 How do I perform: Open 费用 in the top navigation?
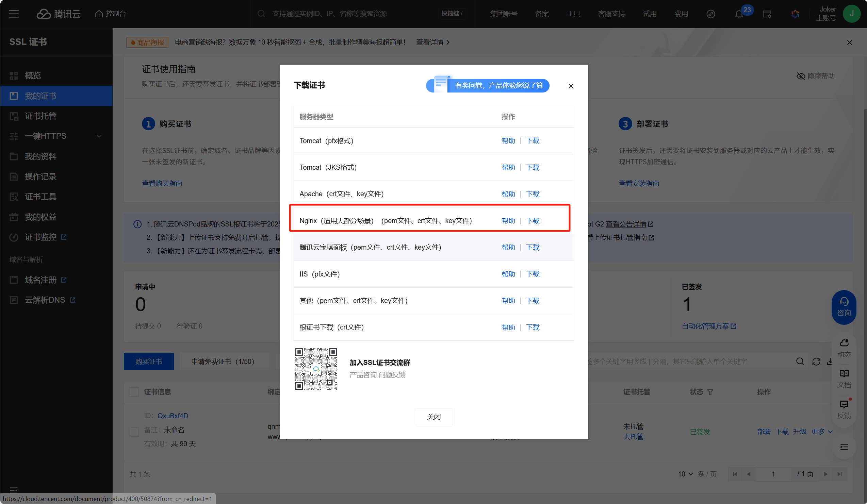pos(681,14)
